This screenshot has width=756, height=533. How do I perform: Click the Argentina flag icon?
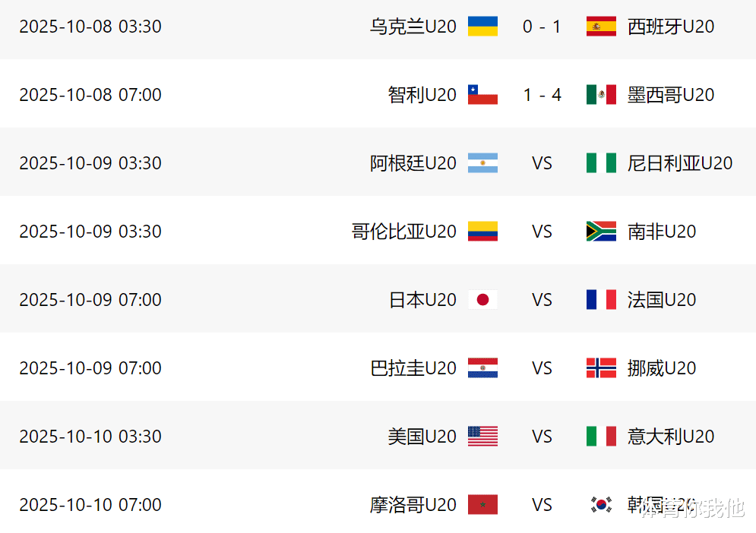482,163
